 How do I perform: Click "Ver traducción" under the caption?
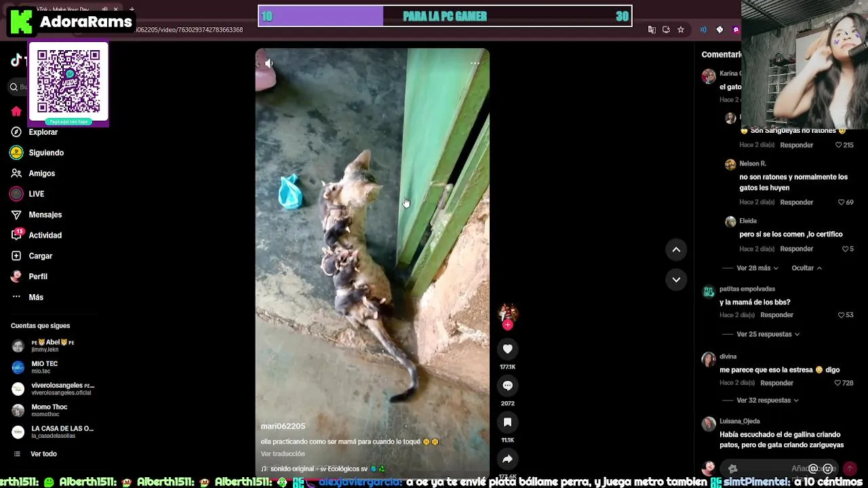tap(283, 454)
